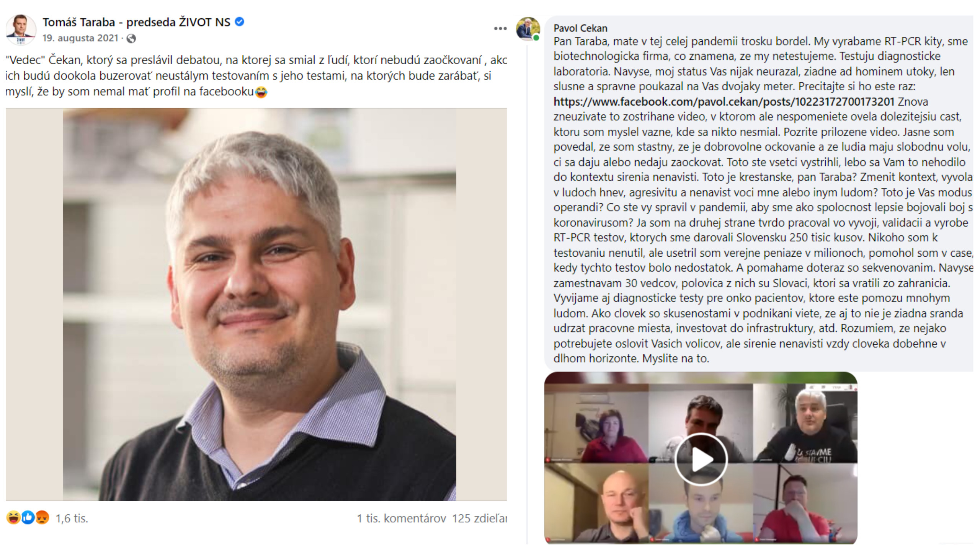Click Tomáš Taraba's profile picture
The image size is (980, 551).
(21, 29)
